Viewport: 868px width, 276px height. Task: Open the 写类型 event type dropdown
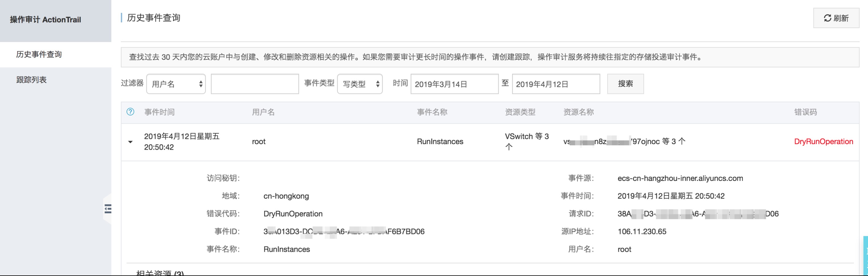tap(360, 84)
